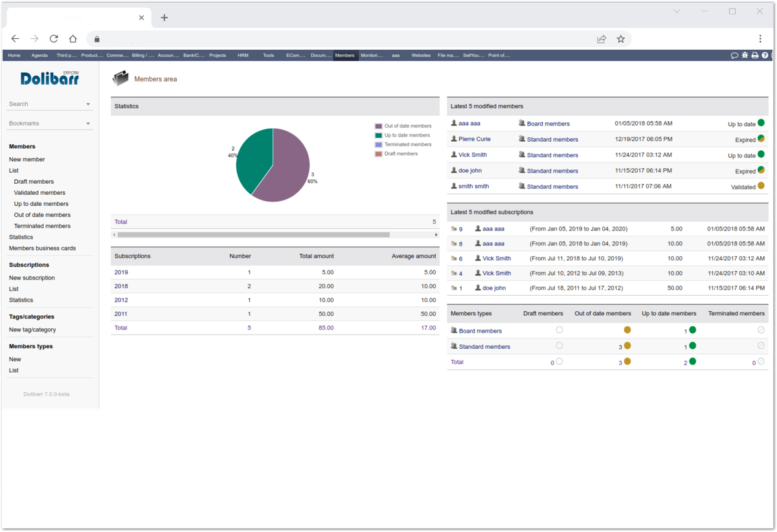Open the 2018 subscriptions row

(121, 286)
